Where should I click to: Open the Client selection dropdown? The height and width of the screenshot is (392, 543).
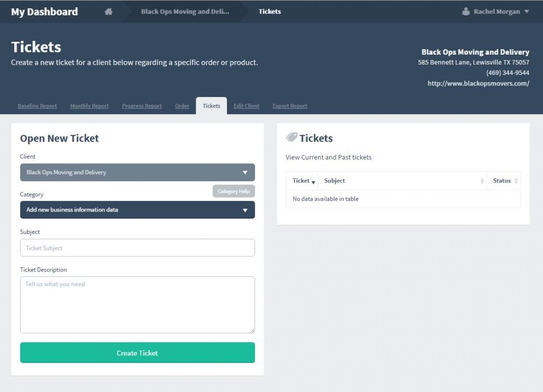[x=137, y=172]
